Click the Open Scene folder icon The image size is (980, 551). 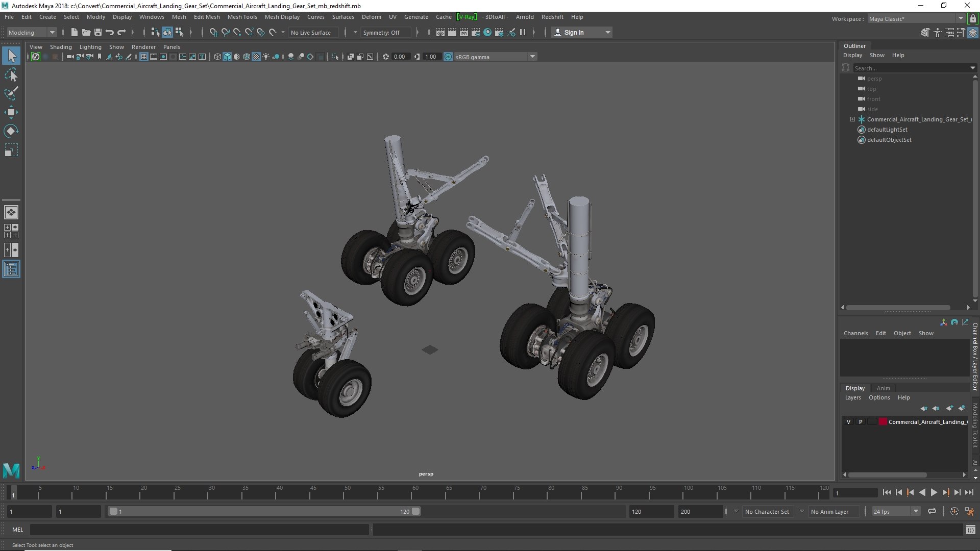click(x=86, y=32)
